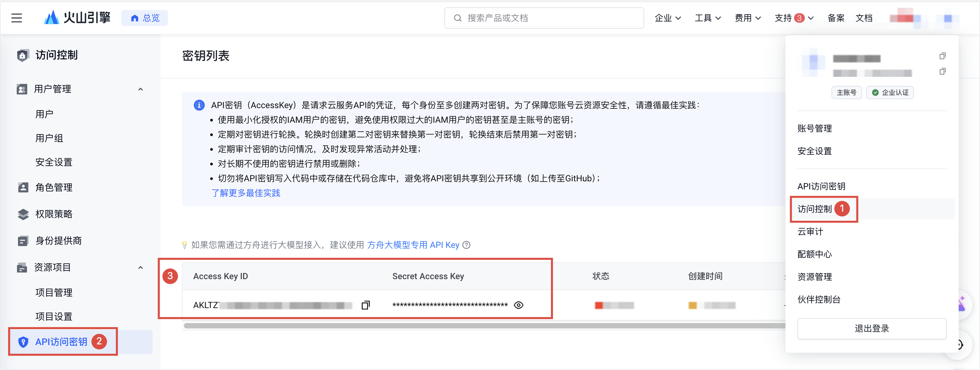The image size is (980, 370).
Task: Open 权限策略 in the sidebar
Action: (54, 214)
